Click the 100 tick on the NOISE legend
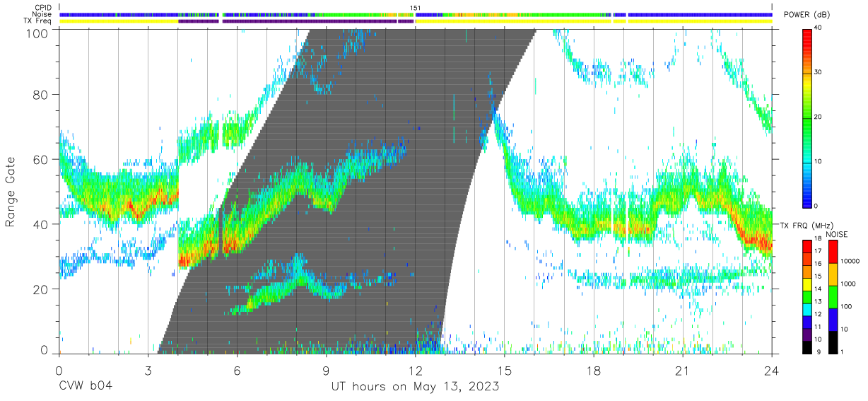The image size is (868, 401). pos(846,306)
